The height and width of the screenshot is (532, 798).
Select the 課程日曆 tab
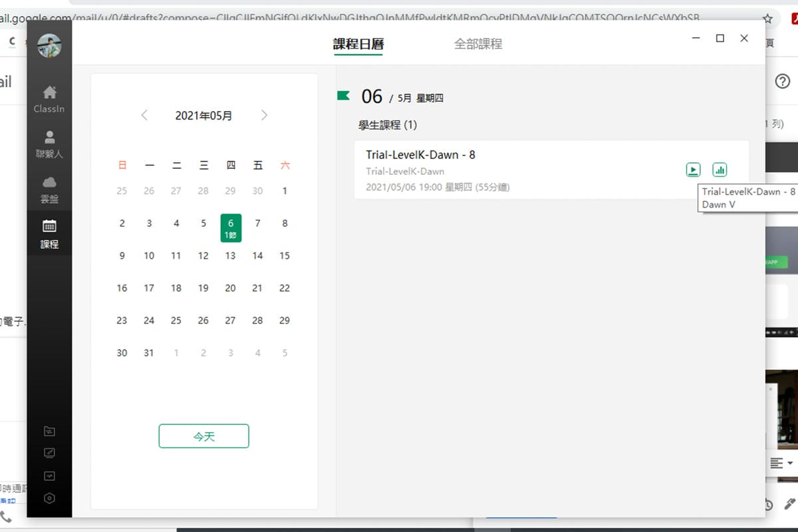358,44
